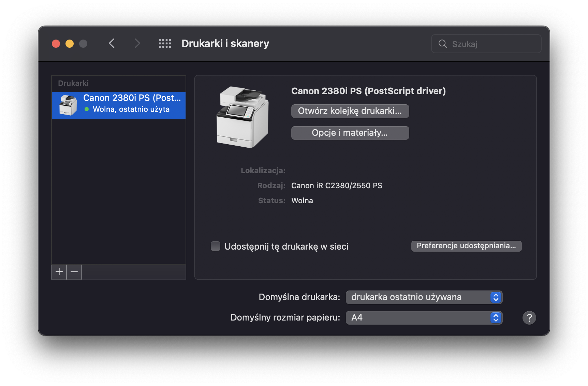
Task: Open 'Opcje i materiały...' settings
Action: 350,133
